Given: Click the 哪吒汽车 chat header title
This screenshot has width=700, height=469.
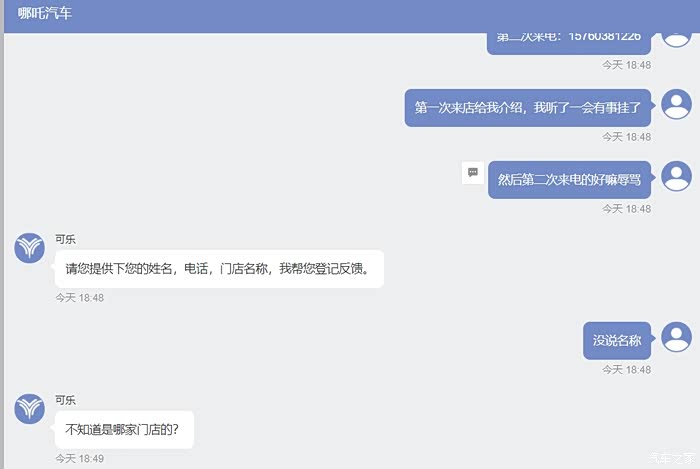Looking at the screenshot, I should tap(45, 13).
